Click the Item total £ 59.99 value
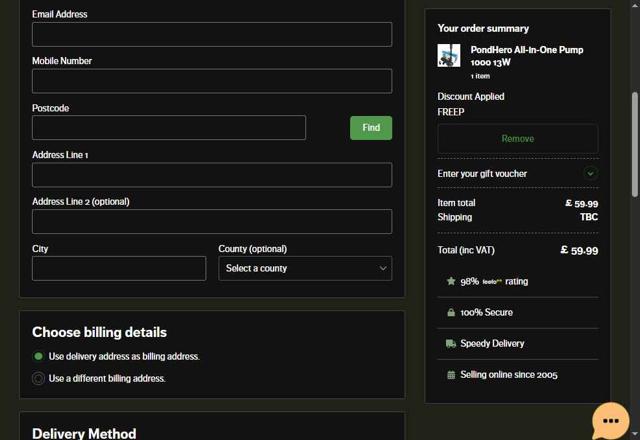 [x=582, y=203]
